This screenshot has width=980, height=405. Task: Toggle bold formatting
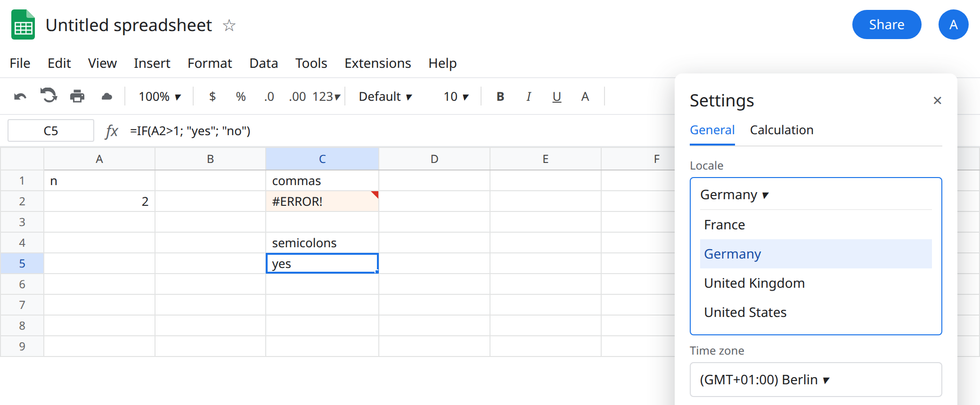pos(500,97)
